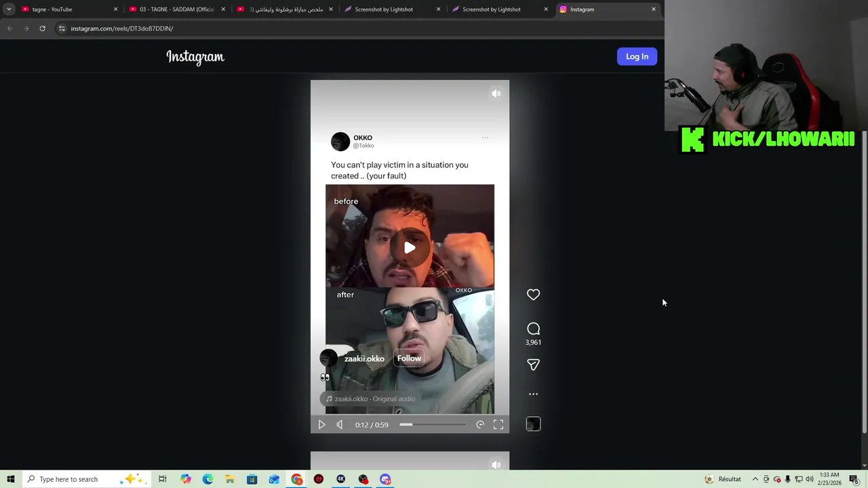The height and width of the screenshot is (488, 868).
Task: Like the reel with the heart icon
Action: pyautogui.click(x=533, y=294)
